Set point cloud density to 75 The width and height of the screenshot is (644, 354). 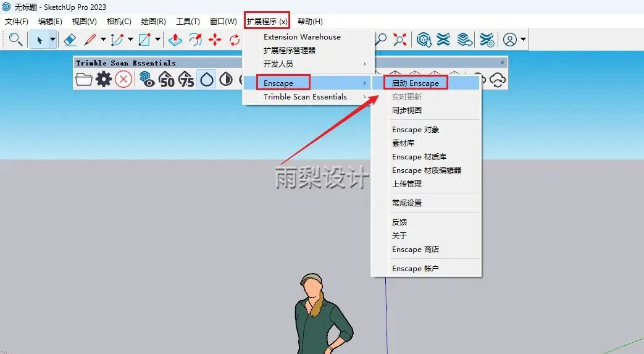point(186,79)
